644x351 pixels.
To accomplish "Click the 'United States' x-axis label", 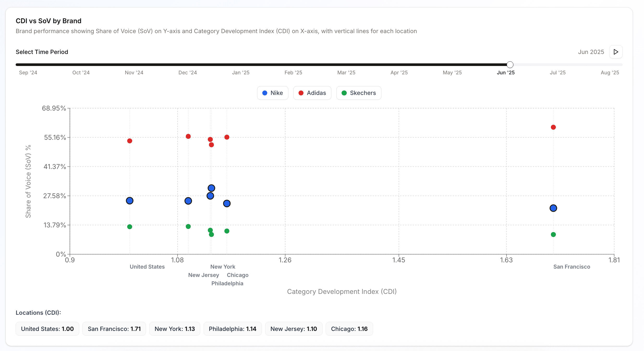I will [147, 267].
